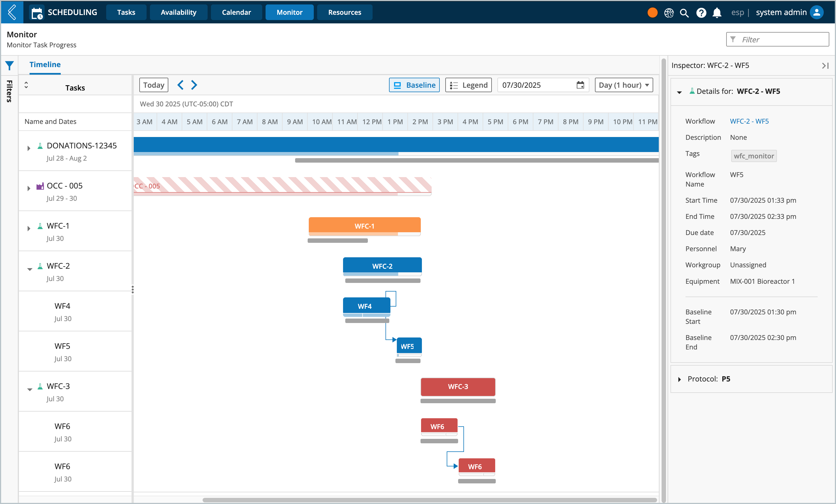Click the wfc_monitor tag
The image size is (836, 504).
click(x=754, y=156)
